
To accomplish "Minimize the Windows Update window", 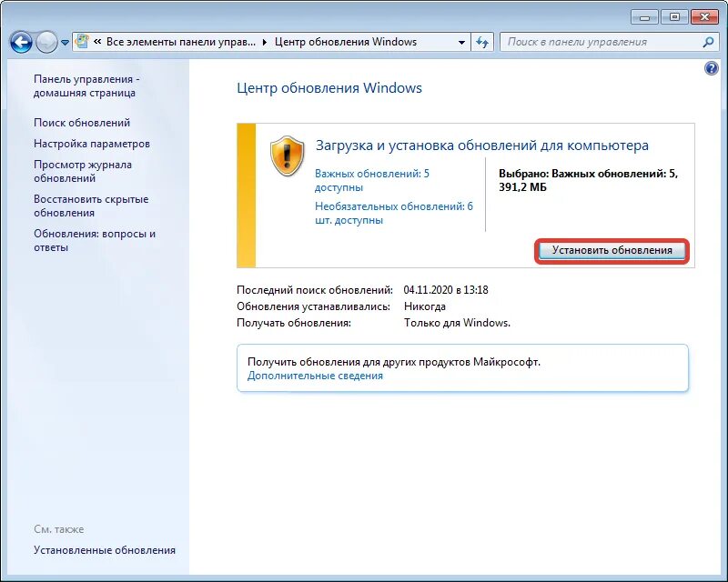I will pyautogui.click(x=644, y=17).
